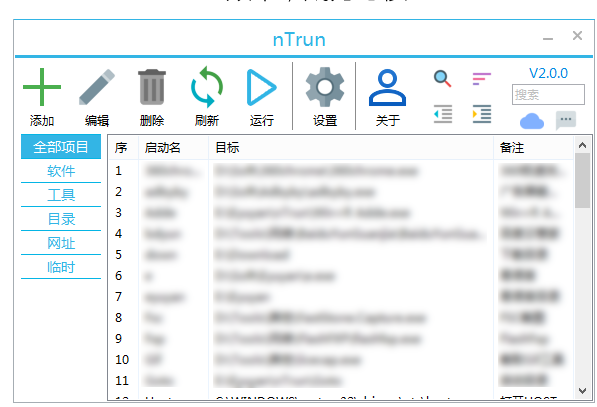
Task: Select the 软件 category tab
Action: tap(61, 171)
